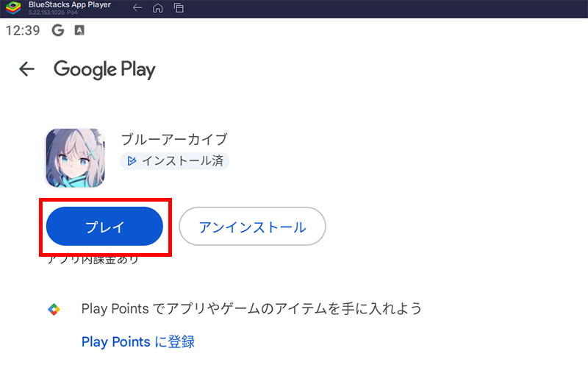Click the アプリ内課金あり label
This screenshot has height=390, width=588.
[x=93, y=259]
